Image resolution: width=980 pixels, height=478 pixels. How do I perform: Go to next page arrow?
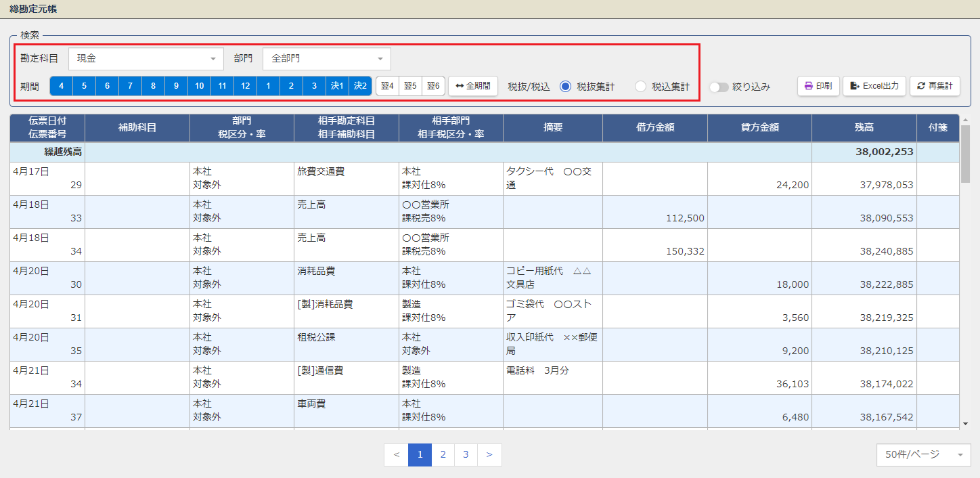pyautogui.click(x=489, y=455)
